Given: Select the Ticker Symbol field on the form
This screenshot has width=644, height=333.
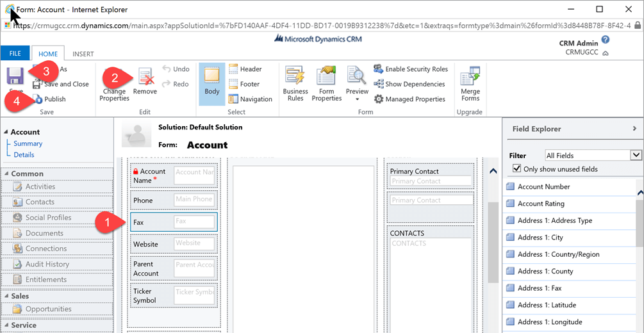Looking at the screenshot, I should (x=174, y=296).
